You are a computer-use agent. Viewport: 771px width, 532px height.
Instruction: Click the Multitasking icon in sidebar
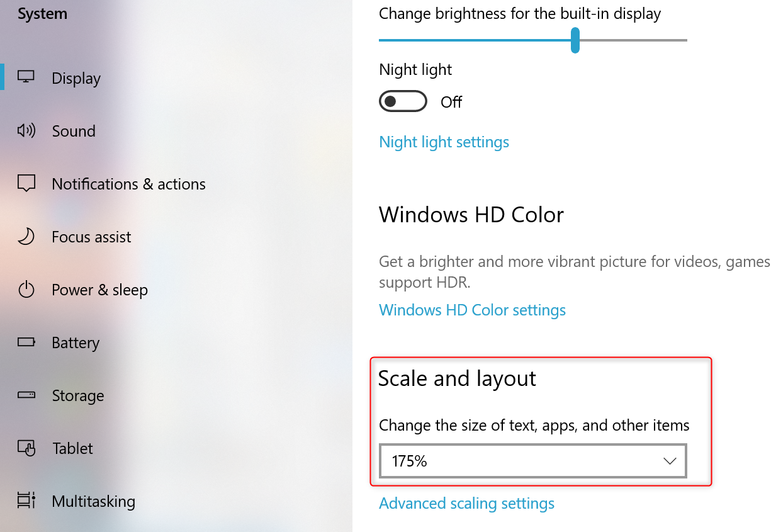click(x=26, y=501)
